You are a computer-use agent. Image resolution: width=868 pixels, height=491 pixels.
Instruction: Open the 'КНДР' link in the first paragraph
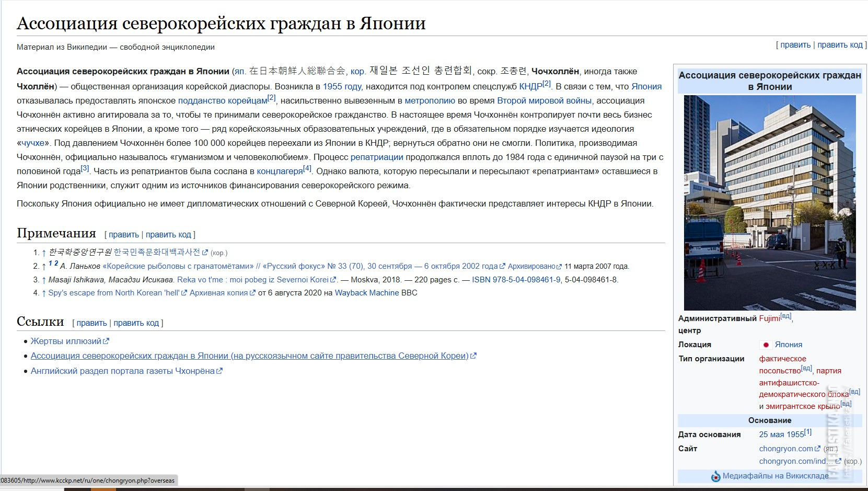pos(530,86)
